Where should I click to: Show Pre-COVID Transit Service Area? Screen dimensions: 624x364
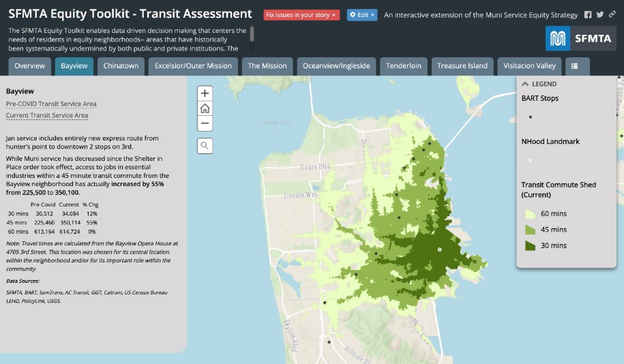[51, 104]
